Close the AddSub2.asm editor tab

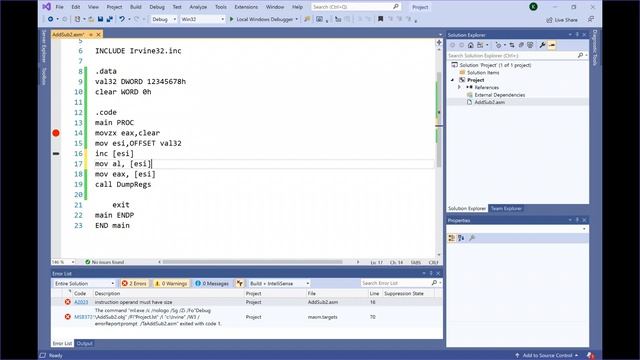tap(98, 35)
